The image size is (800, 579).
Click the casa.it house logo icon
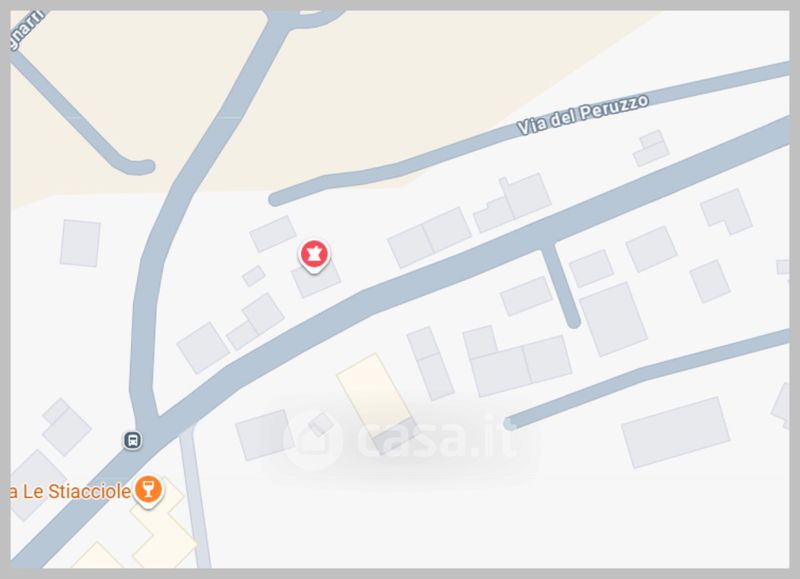tap(313, 438)
